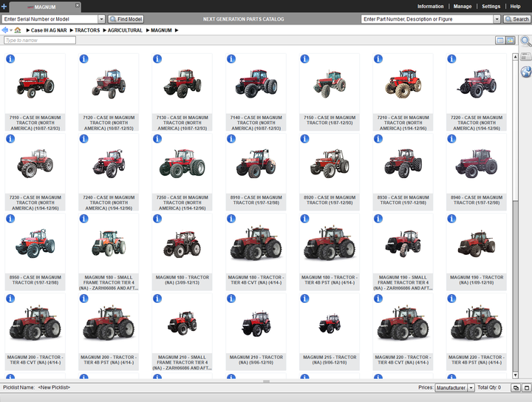Expand the part number search dropdown

pyautogui.click(x=497, y=19)
